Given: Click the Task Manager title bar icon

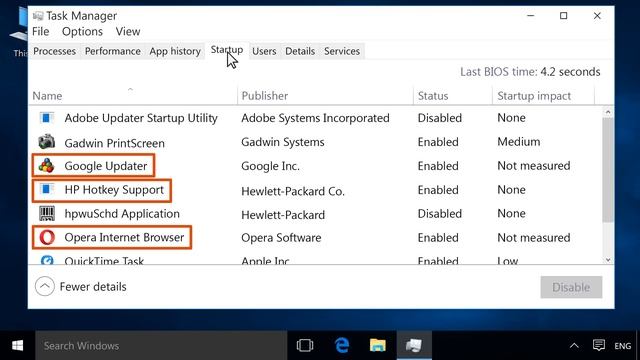Looking at the screenshot, I should [x=38, y=16].
